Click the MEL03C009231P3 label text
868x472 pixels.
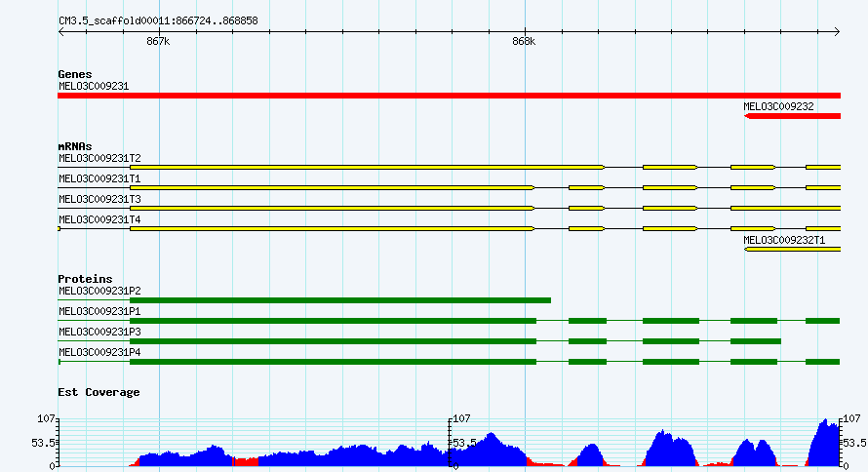coord(99,332)
